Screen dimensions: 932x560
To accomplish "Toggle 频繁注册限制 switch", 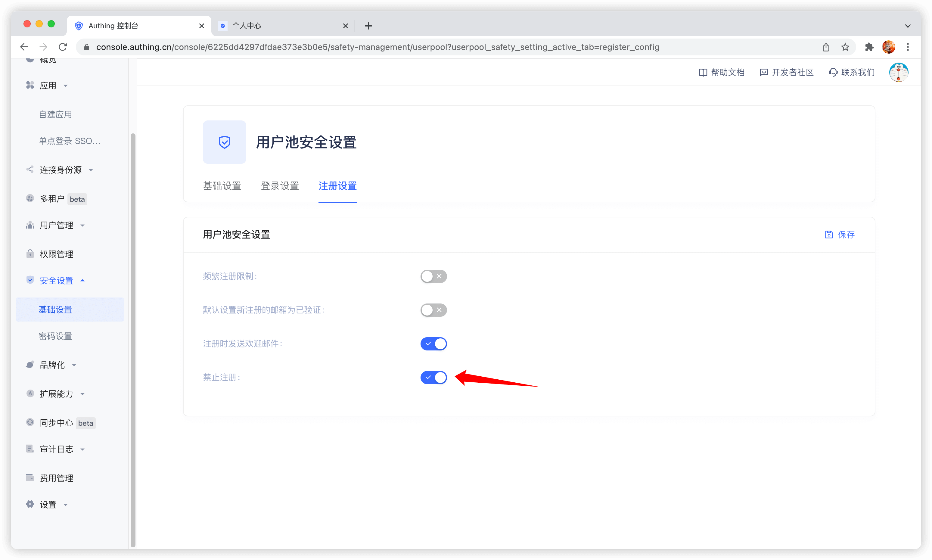I will [433, 276].
